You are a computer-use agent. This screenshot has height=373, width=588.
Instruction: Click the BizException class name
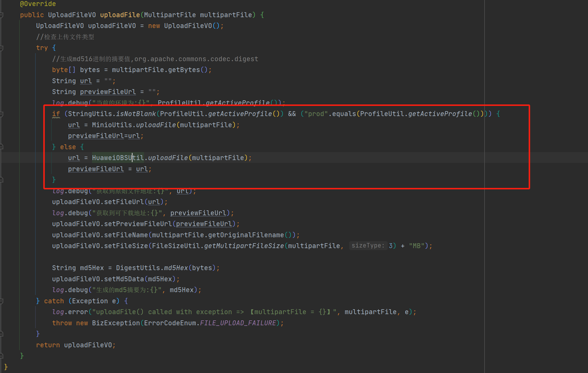click(x=116, y=323)
